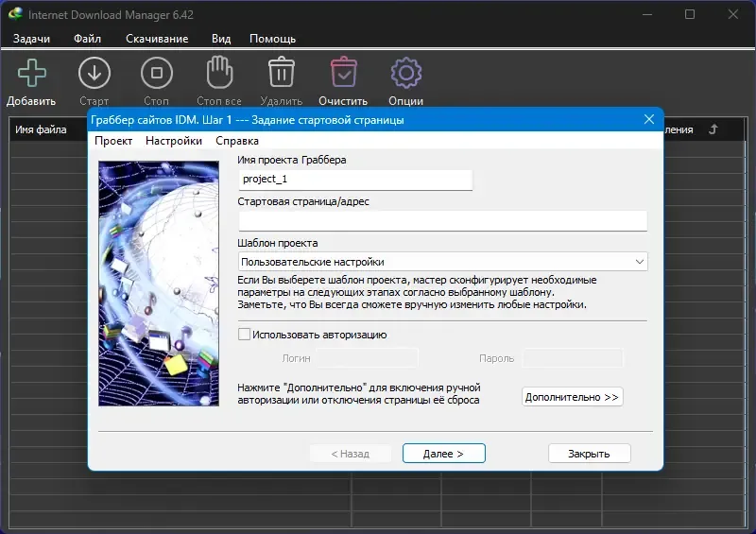756x534 pixels.
Task: Click the Удалить trash bin icon
Action: point(282,73)
